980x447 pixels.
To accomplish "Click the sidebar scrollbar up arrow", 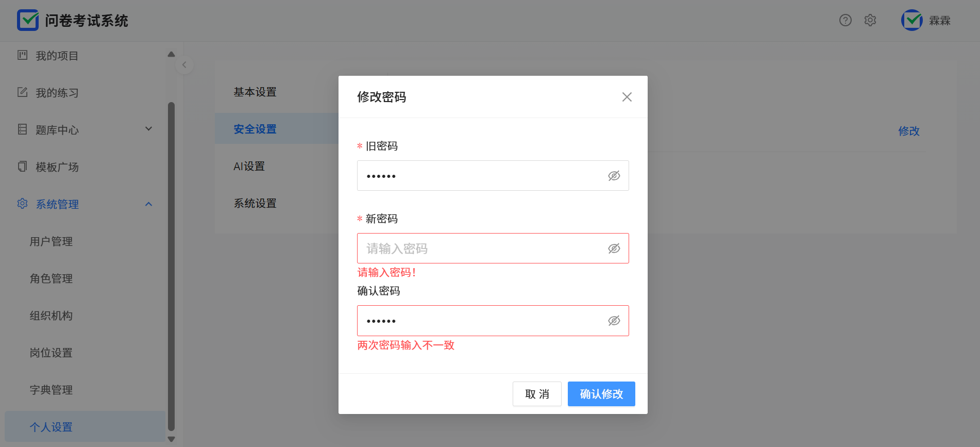I will point(172,54).
